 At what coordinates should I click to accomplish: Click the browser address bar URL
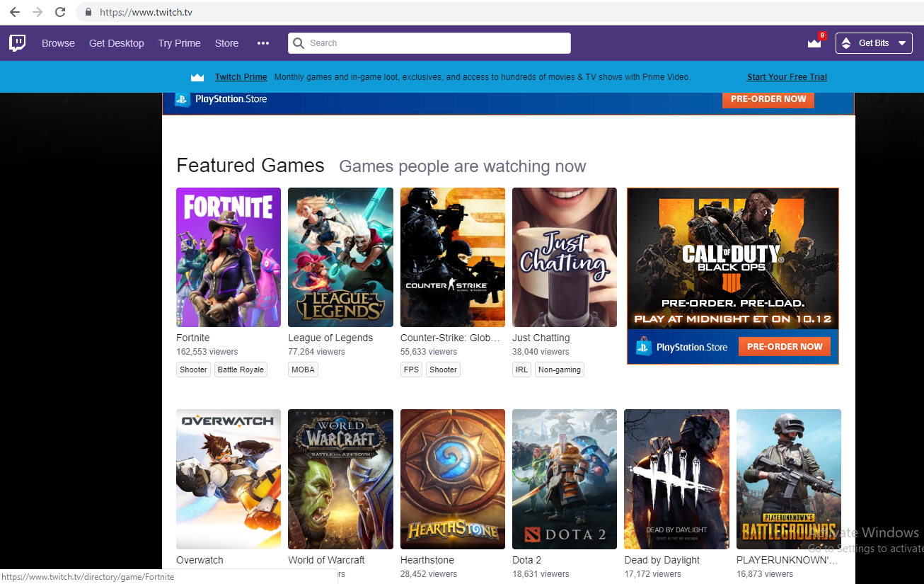click(x=146, y=12)
